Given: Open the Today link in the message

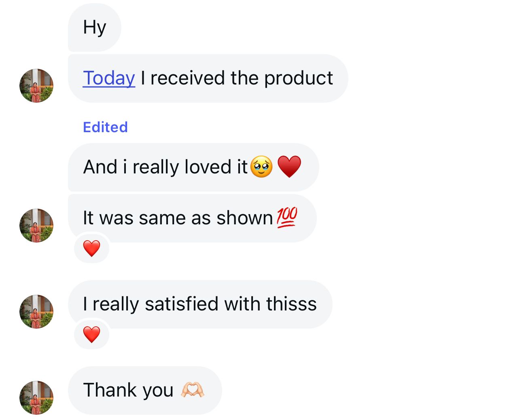Looking at the screenshot, I should (x=108, y=78).
